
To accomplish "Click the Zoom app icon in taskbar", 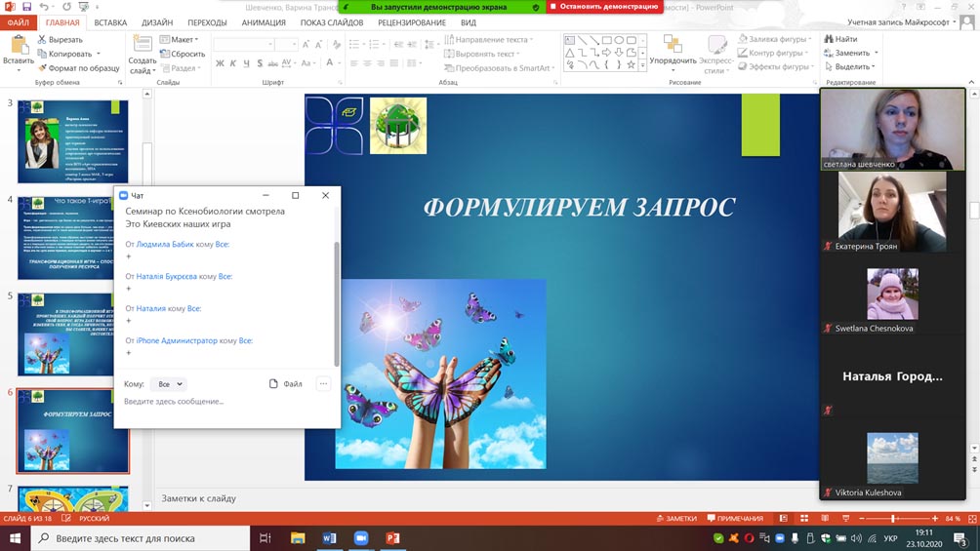I will (360, 538).
